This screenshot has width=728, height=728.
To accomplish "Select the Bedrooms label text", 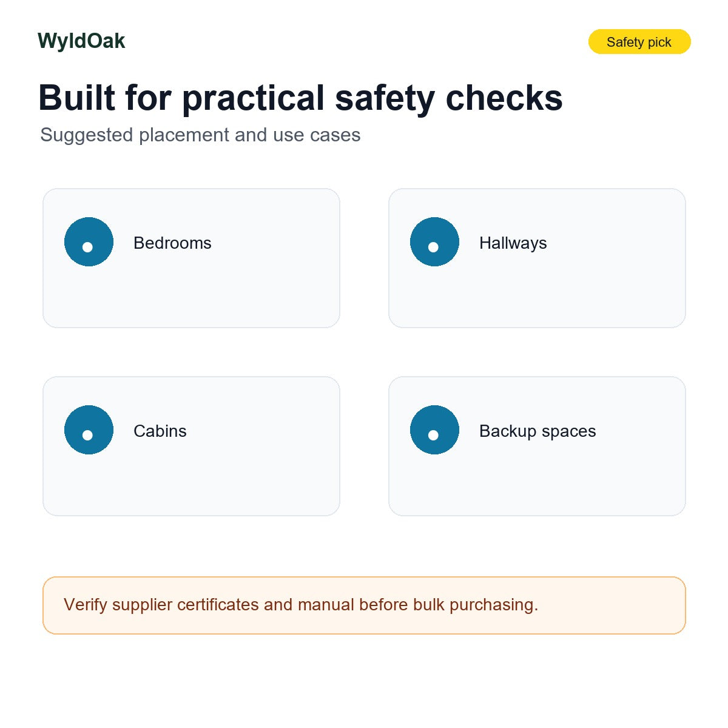I will coord(172,243).
